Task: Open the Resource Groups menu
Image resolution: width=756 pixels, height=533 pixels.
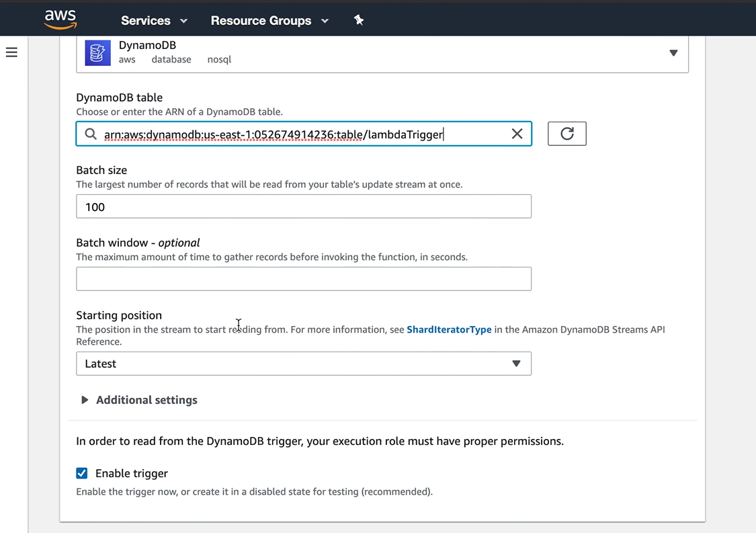Action: (261, 21)
